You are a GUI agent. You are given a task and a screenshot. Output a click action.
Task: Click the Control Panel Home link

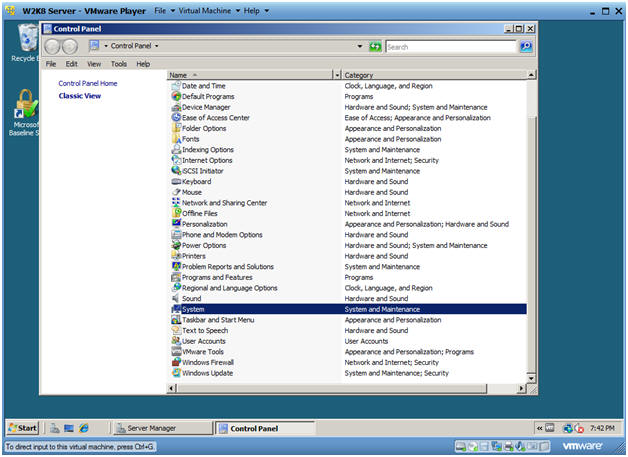point(88,83)
